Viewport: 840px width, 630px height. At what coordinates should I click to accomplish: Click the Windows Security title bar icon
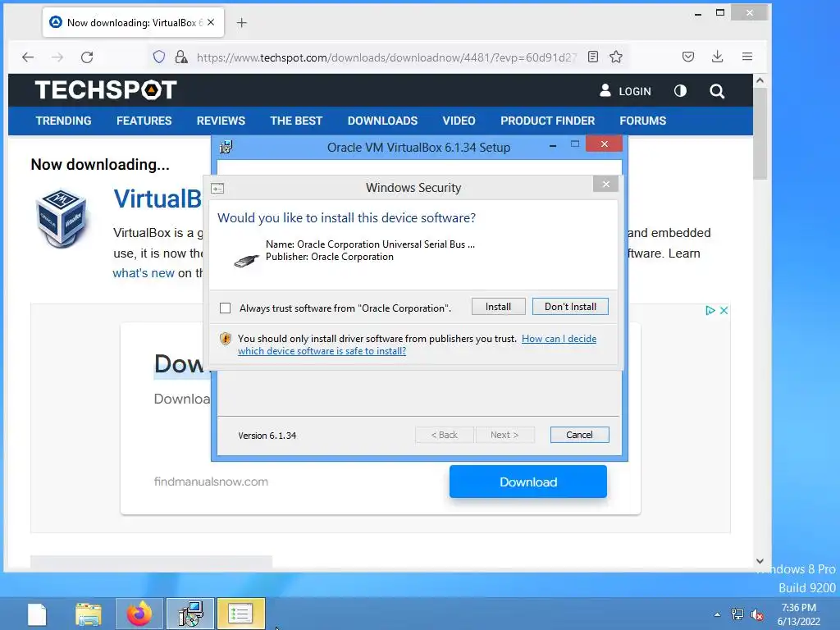click(217, 188)
